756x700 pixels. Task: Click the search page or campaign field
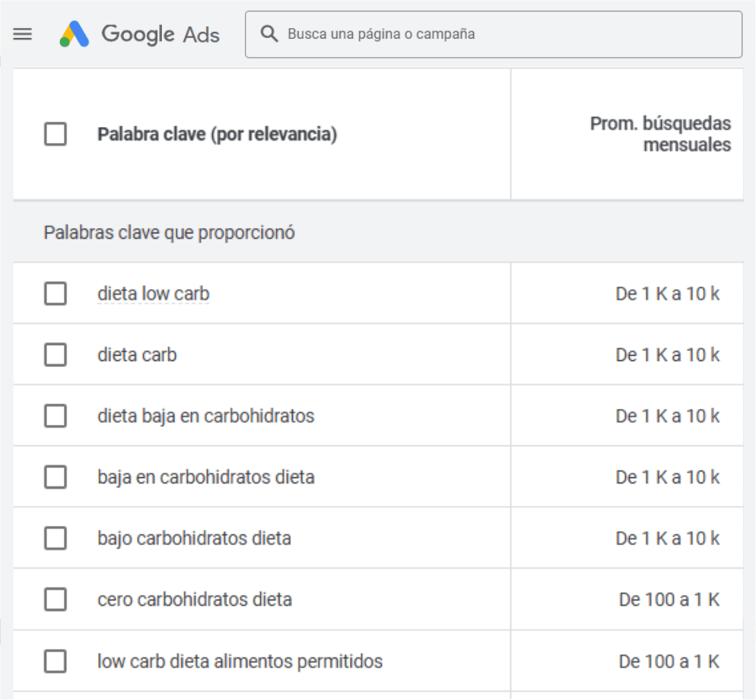pyautogui.click(x=502, y=34)
